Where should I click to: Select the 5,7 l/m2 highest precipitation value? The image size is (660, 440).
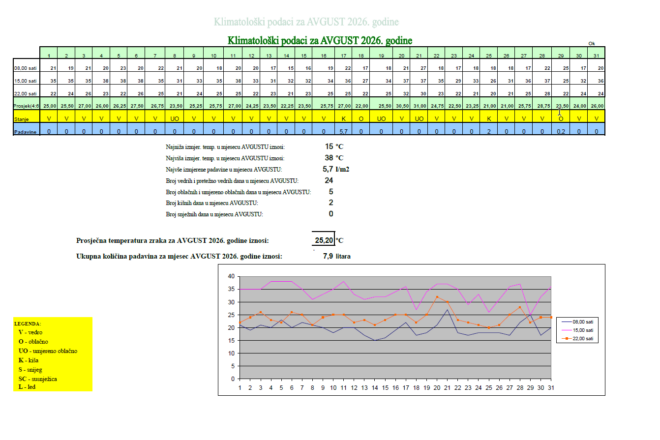tap(336, 169)
